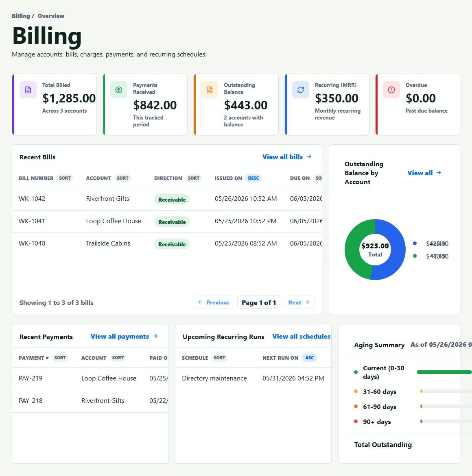This screenshot has height=476, width=472.
Task: Click the $842.00 Payments Received amount
Action: pyautogui.click(x=155, y=105)
